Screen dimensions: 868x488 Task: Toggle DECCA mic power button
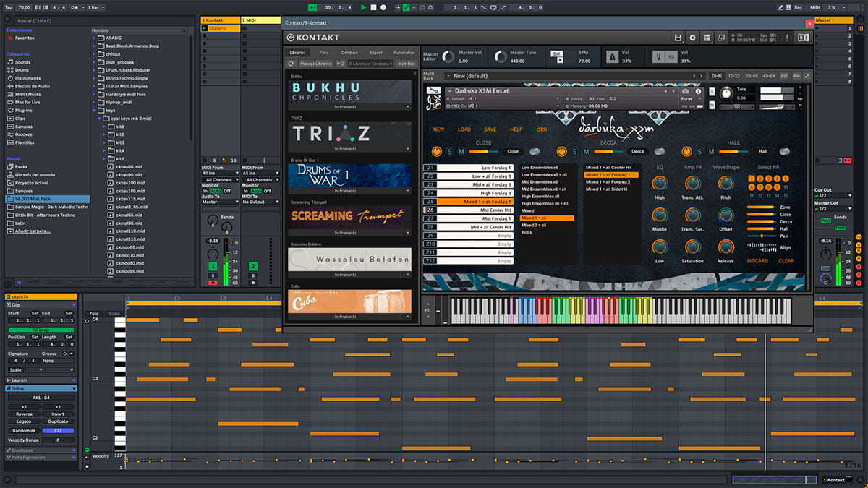pos(561,151)
